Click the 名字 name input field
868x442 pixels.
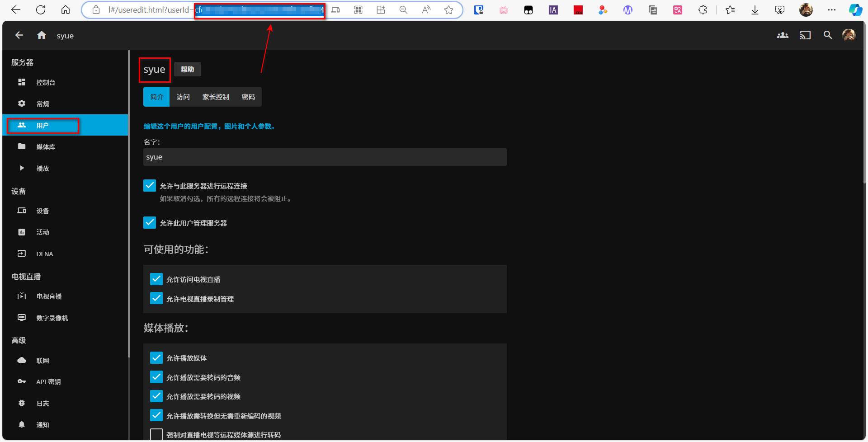(325, 157)
